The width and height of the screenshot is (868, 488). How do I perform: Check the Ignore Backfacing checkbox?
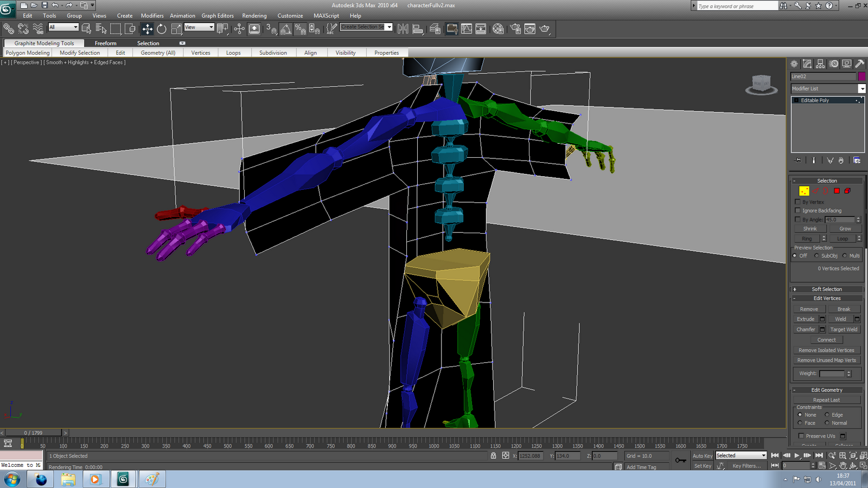click(x=798, y=210)
